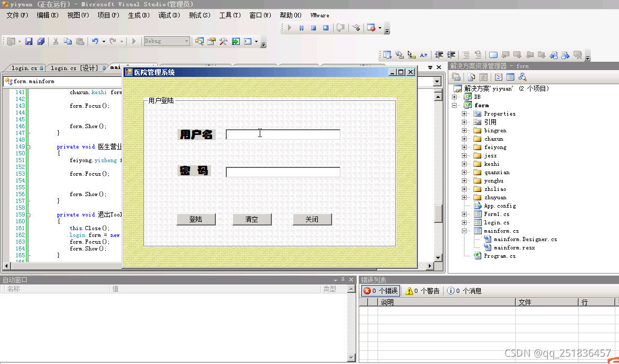Select App.config in Solution Explorer
The width and height of the screenshot is (619, 364).
tap(500, 206)
